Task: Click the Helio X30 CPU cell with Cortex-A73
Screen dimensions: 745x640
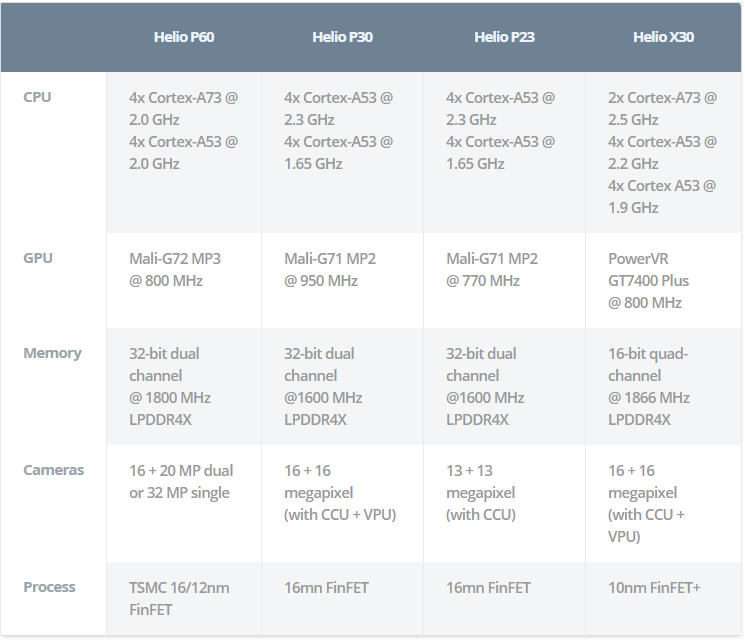Action: point(663,153)
